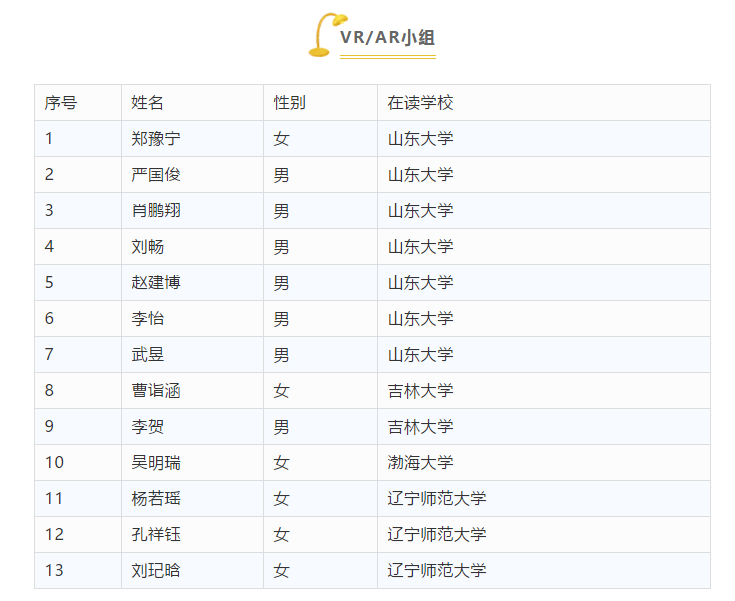This screenshot has width=735, height=601.
Task: Click gender 女 in 郑豫宁's row
Action: 281,139
